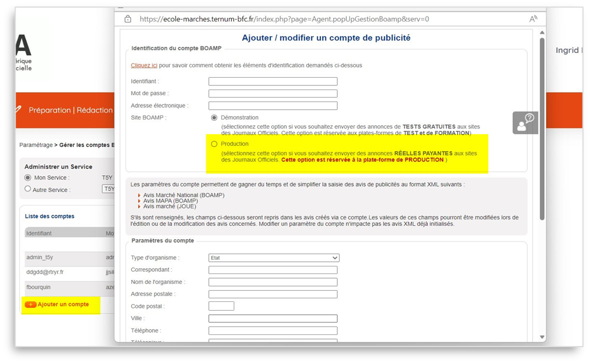Click the scrollbar up arrow in popup
Screen dimensions: 590x364
coord(542,33)
